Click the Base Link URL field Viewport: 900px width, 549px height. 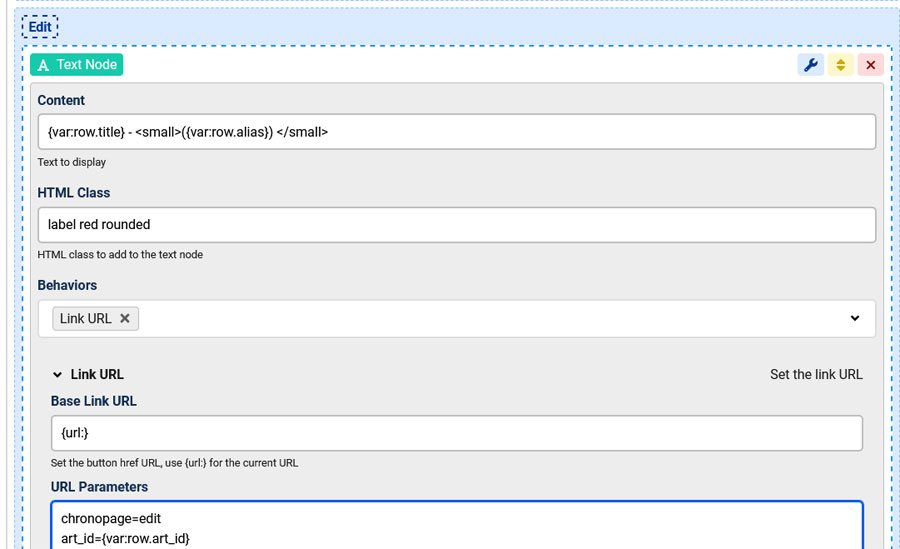tap(457, 433)
